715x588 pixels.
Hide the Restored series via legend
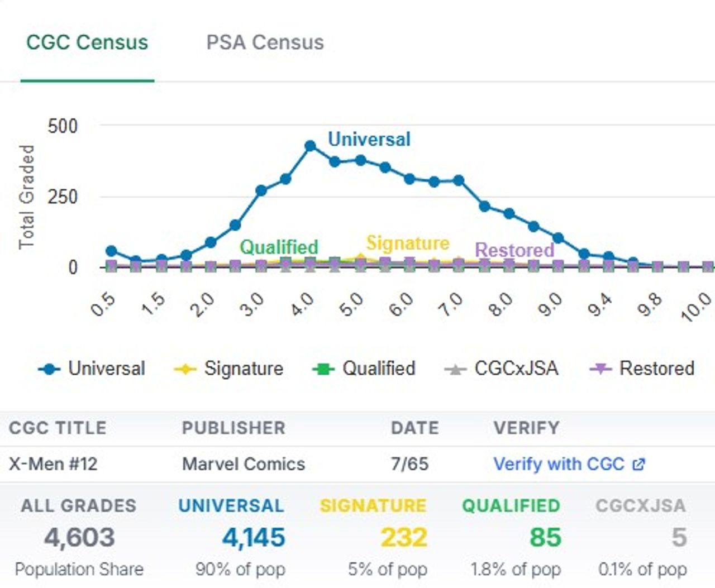point(657,369)
